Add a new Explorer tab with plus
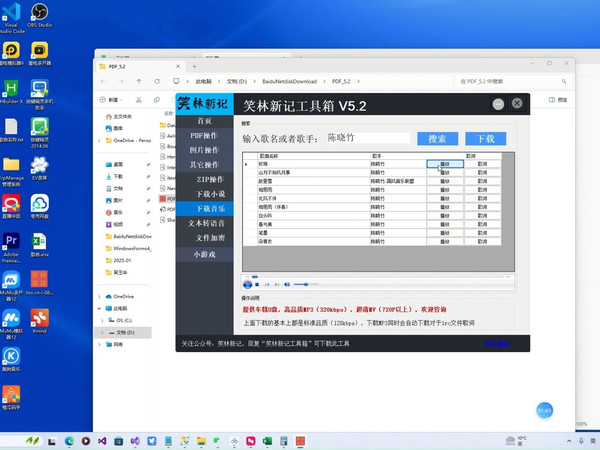 [194, 66]
